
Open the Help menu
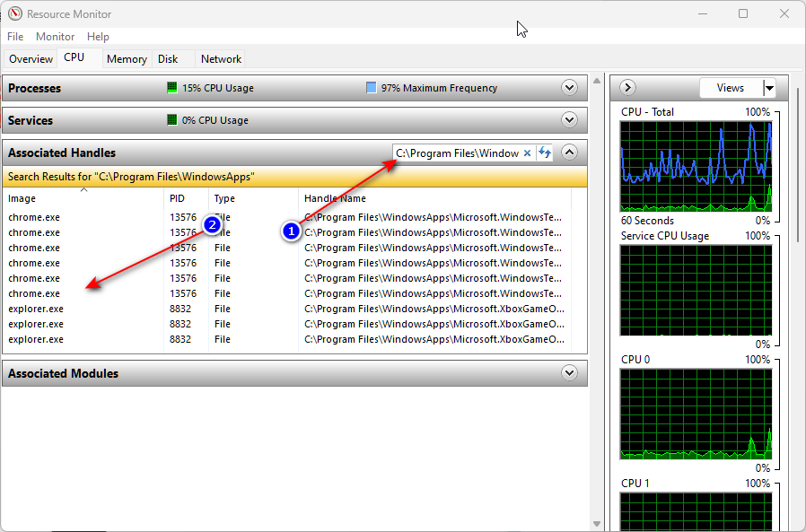(x=98, y=37)
